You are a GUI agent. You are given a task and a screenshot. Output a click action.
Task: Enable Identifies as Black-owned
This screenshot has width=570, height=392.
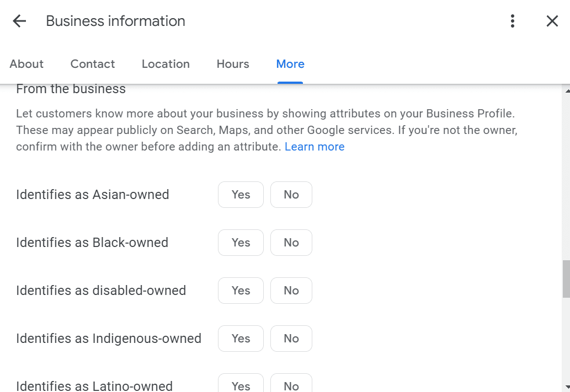pos(241,243)
